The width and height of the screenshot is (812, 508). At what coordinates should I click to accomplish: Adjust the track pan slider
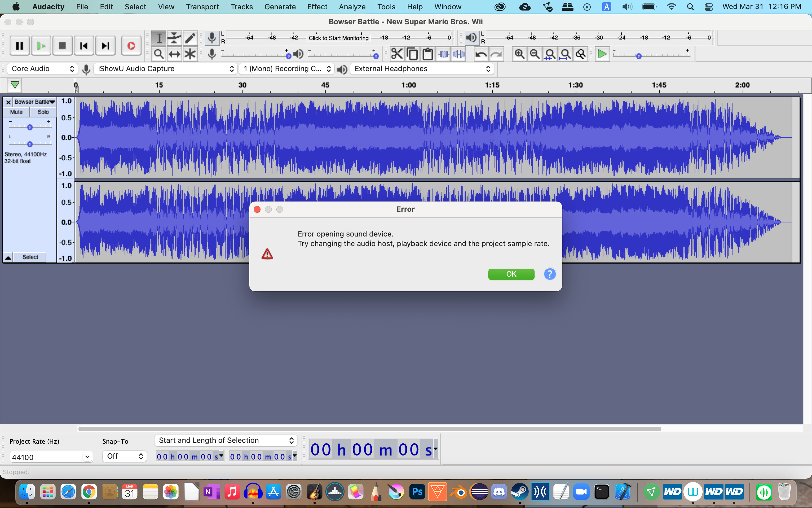point(30,144)
